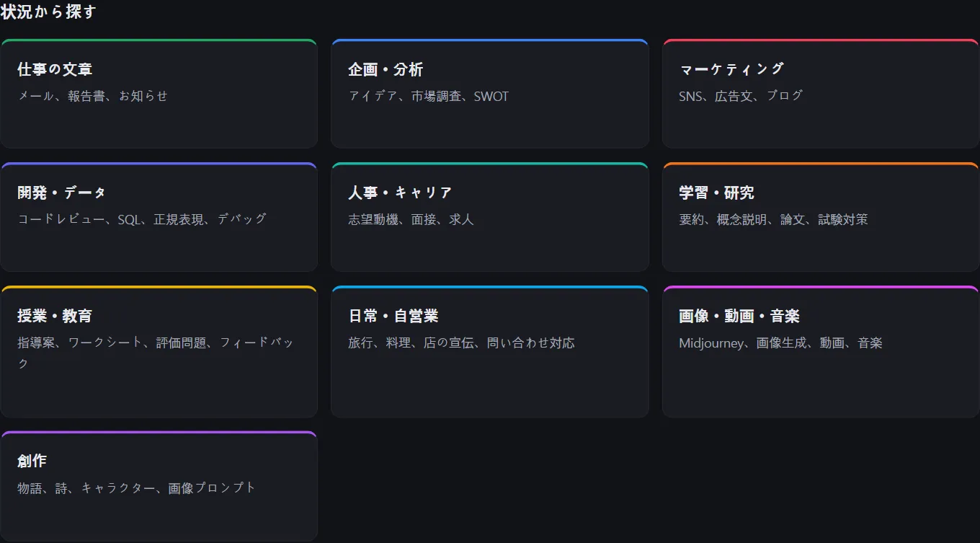Screen dimensions: 980x543
Task: Click the Midjourney、画像生成 description text
Action: 780,343
